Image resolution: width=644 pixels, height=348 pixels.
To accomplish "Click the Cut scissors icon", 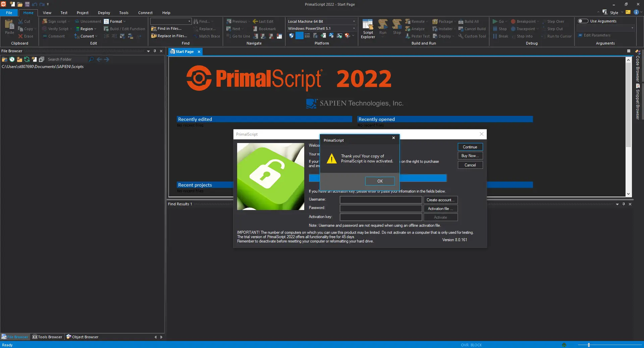I will tap(21, 21).
